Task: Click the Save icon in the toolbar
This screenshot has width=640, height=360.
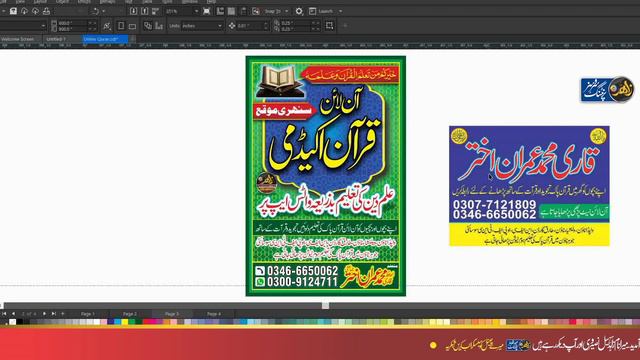Action: pyautogui.click(x=13, y=11)
